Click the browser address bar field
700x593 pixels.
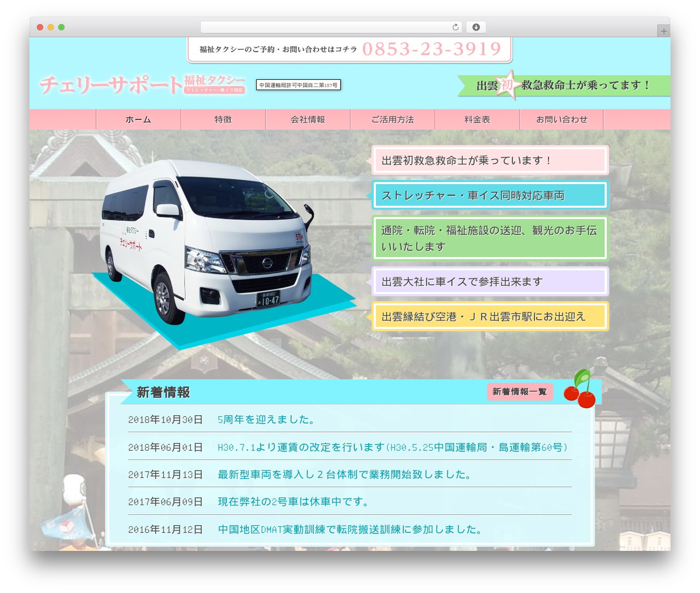(331, 27)
